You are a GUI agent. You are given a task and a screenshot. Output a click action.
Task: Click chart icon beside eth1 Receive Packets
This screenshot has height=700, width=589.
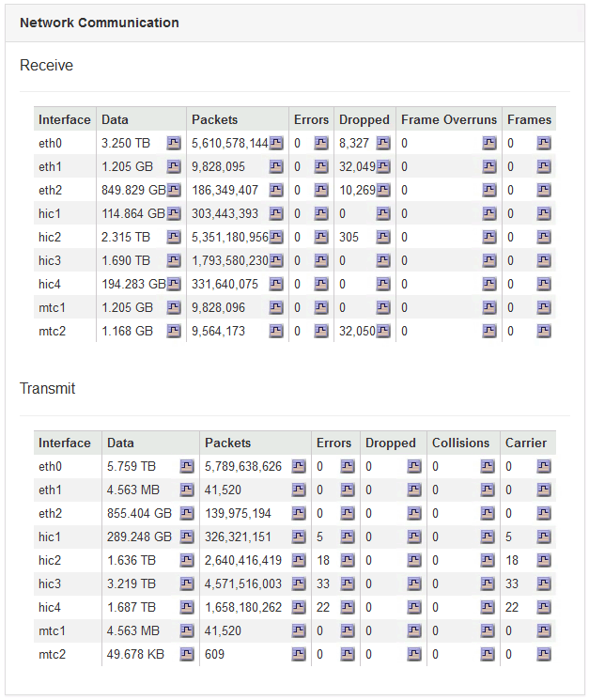[x=276, y=166]
